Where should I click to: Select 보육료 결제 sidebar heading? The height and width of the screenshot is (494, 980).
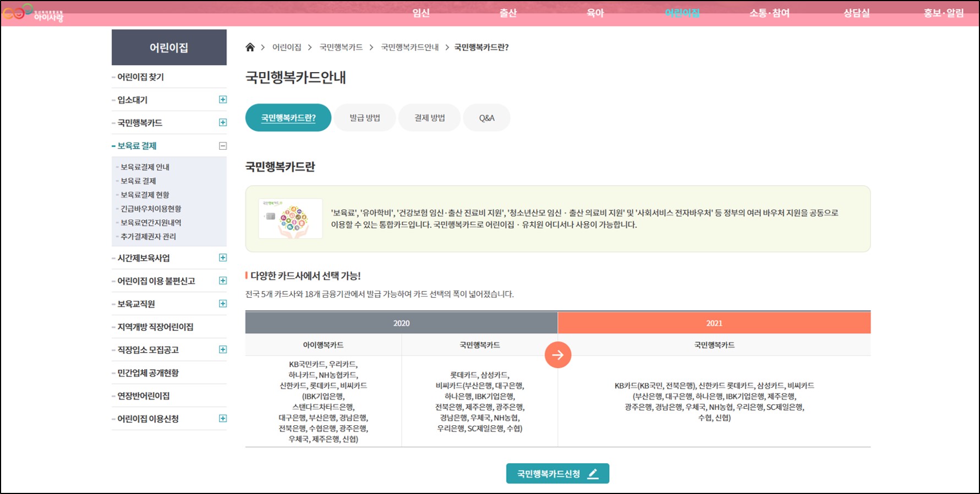click(136, 146)
